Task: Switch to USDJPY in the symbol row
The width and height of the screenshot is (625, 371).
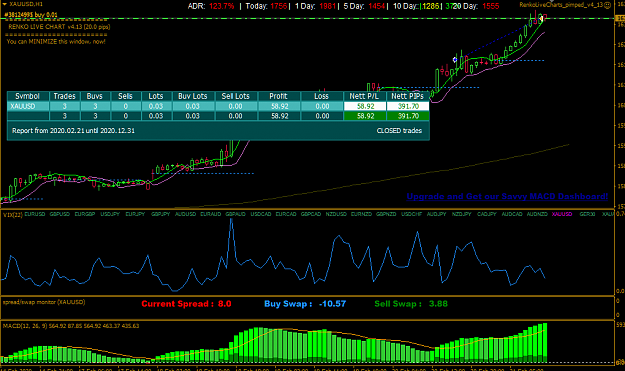Action: pyautogui.click(x=110, y=214)
